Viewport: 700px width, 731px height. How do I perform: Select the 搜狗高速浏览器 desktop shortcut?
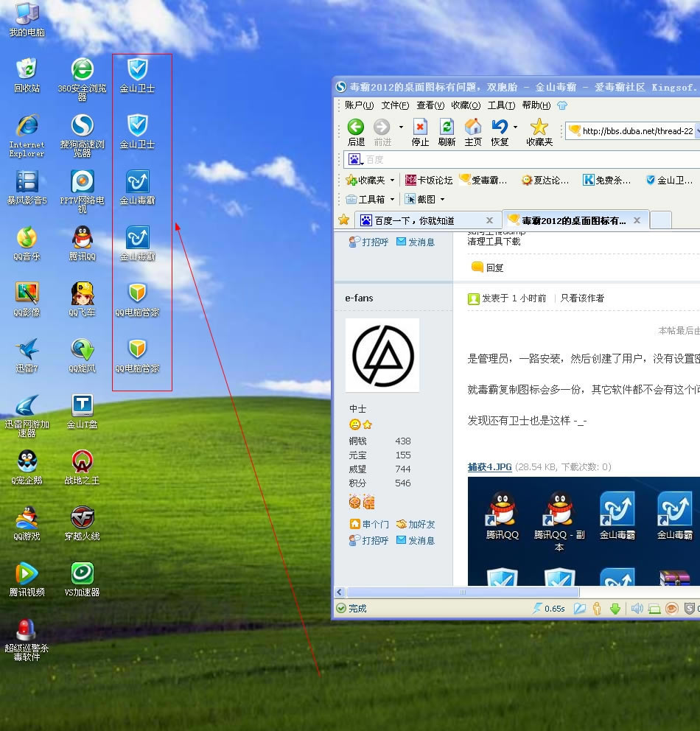82,135
